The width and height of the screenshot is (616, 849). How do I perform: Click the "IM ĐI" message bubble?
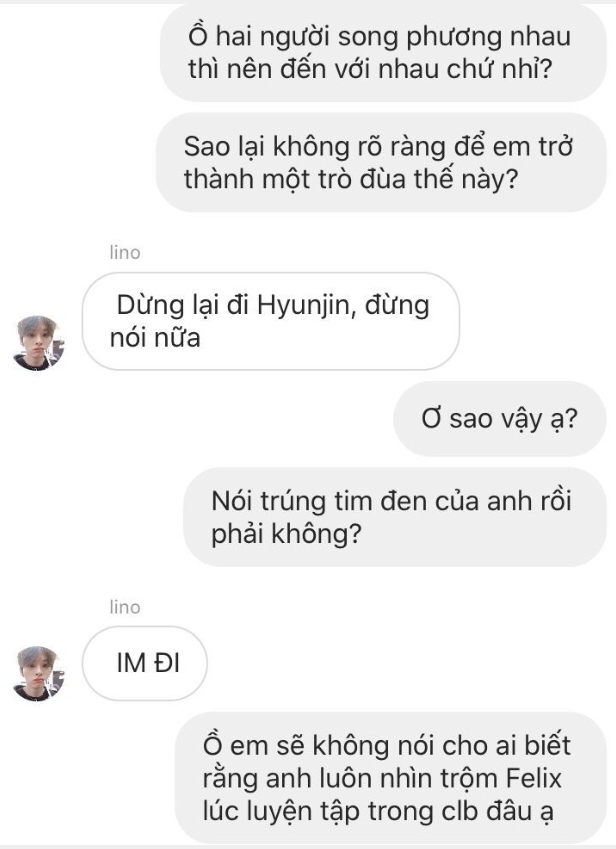click(145, 663)
